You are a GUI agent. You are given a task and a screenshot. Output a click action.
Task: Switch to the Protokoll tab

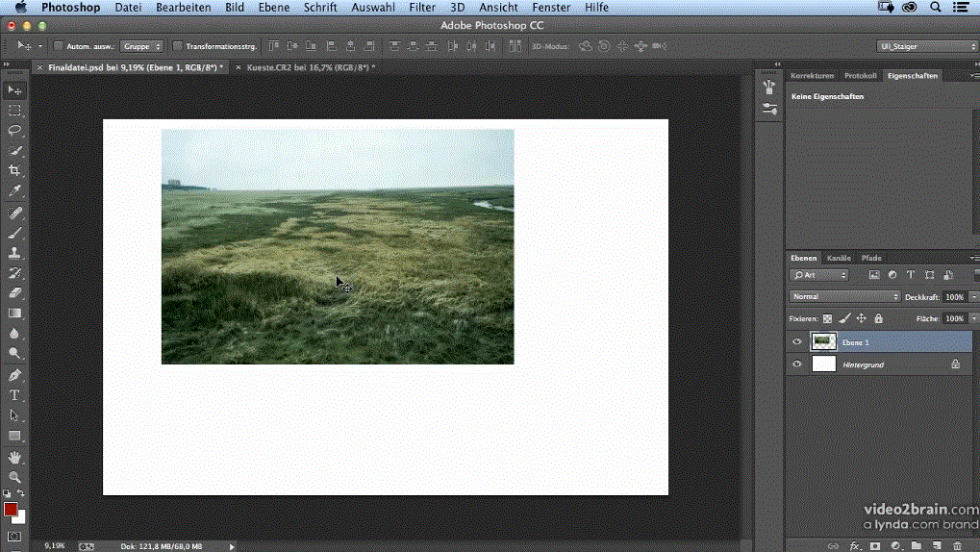860,76
